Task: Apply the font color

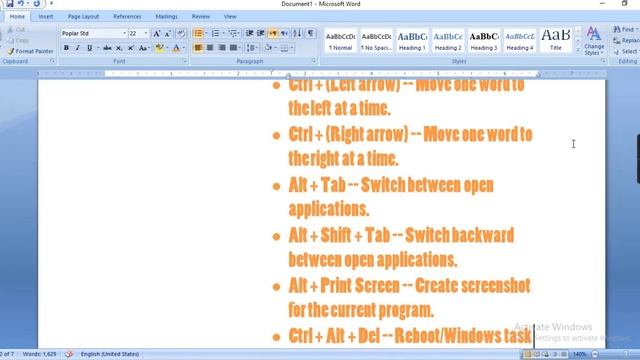Action: pyautogui.click(x=176, y=48)
